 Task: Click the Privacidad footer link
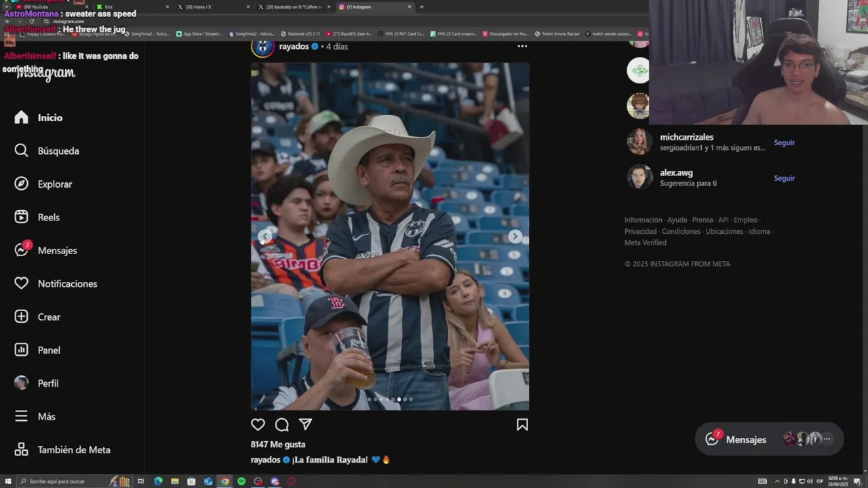640,231
